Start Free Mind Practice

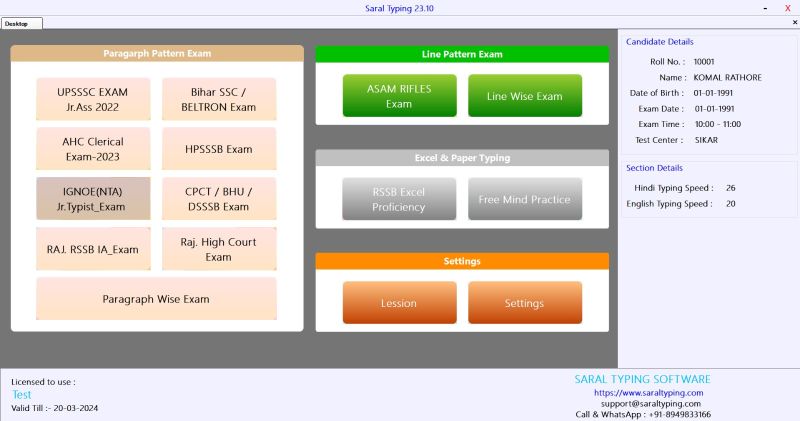click(525, 199)
